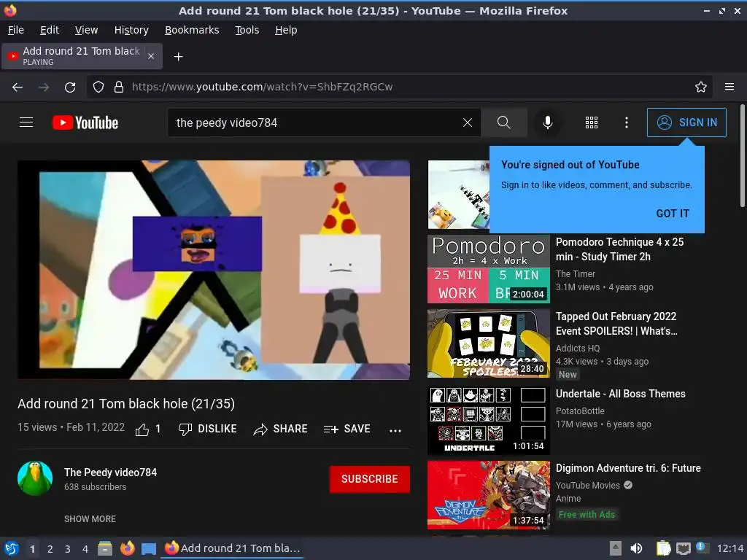Screen dimensions: 747x560
Task: View site security padlock info
Action: click(119, 87)
